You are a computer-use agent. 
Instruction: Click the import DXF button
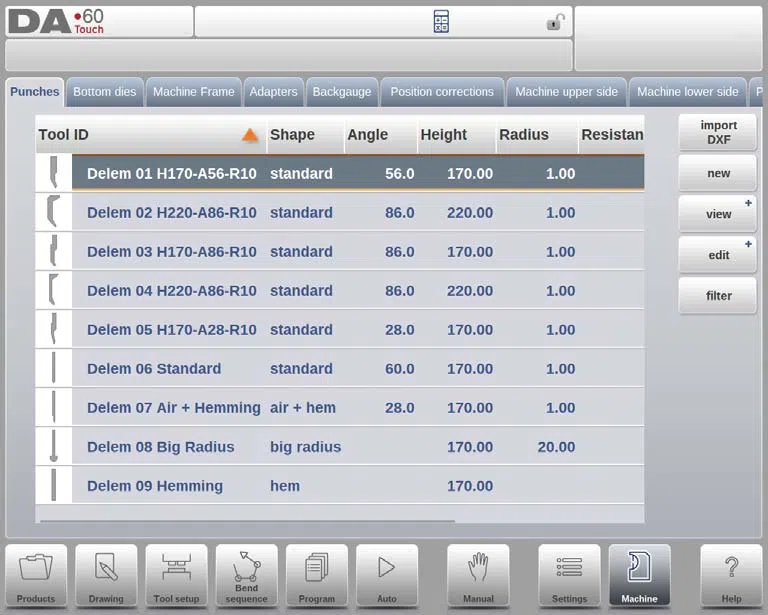tap(718, 133)
